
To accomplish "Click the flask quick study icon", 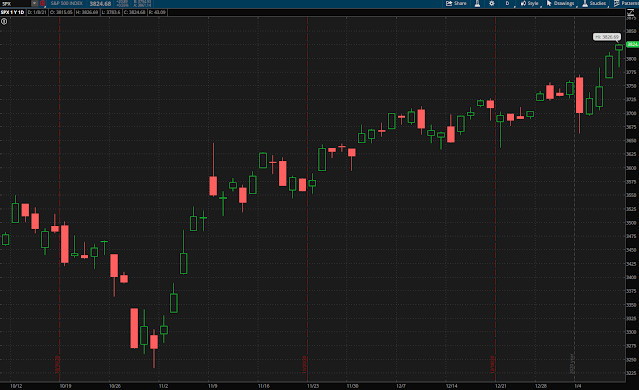I will pyautogui.click(x=477, y=3).
